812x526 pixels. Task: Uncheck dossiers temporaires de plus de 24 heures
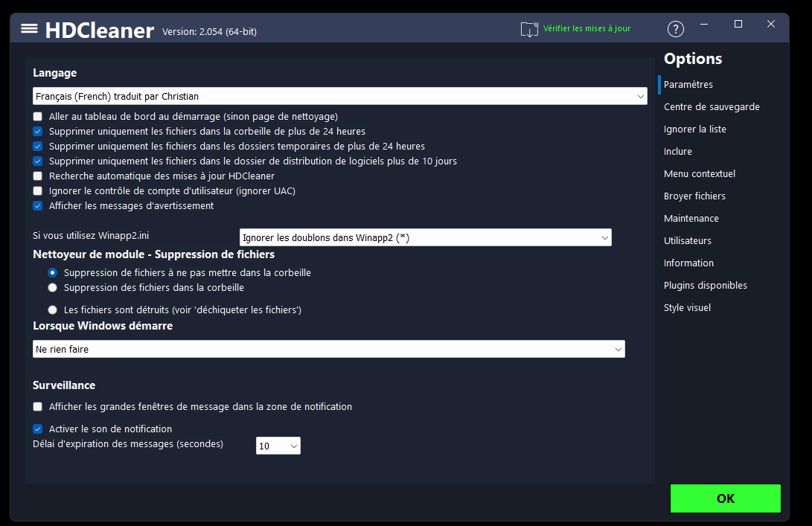pos(38,147)
